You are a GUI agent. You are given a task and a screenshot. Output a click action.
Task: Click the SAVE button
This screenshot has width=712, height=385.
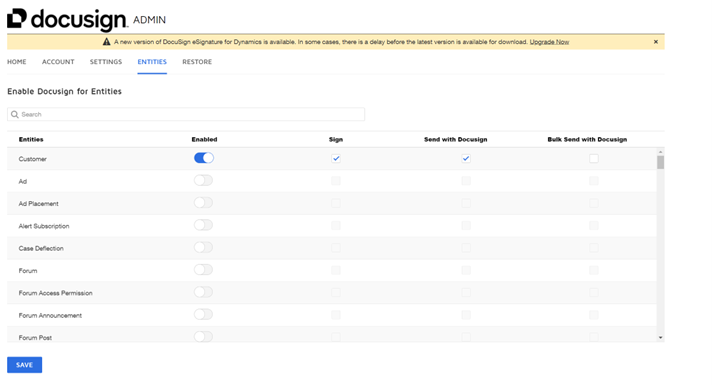click(25, 365)
